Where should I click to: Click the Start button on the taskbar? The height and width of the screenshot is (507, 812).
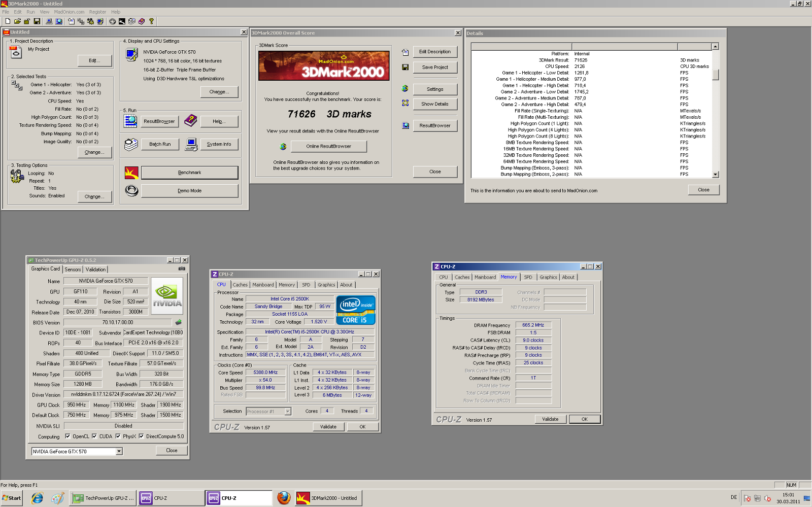[12, 498]
